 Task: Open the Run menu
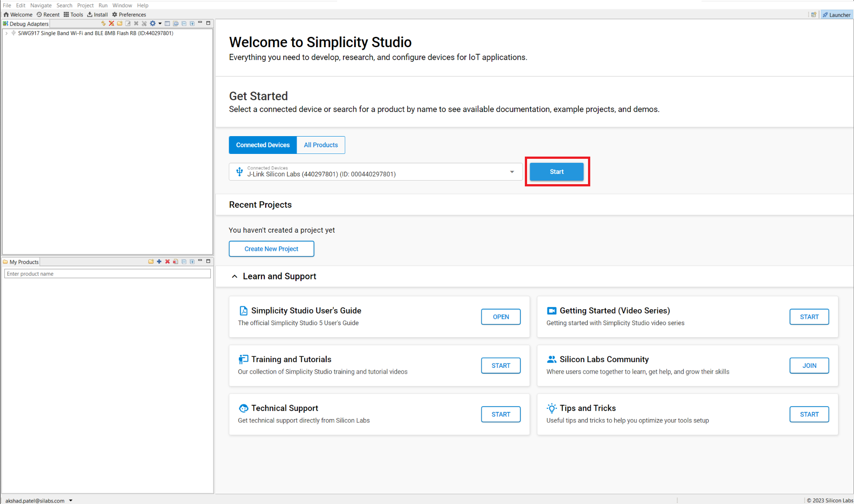pos(103,5)
